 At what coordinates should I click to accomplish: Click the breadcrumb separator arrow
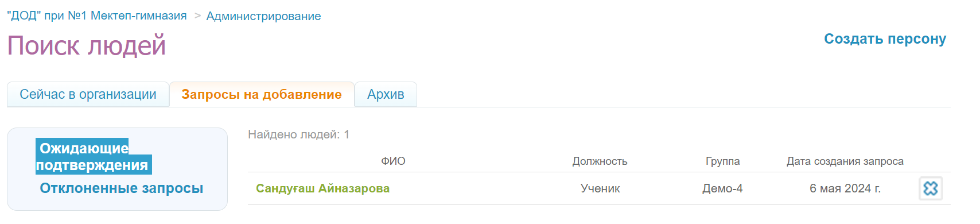point(197,16)
